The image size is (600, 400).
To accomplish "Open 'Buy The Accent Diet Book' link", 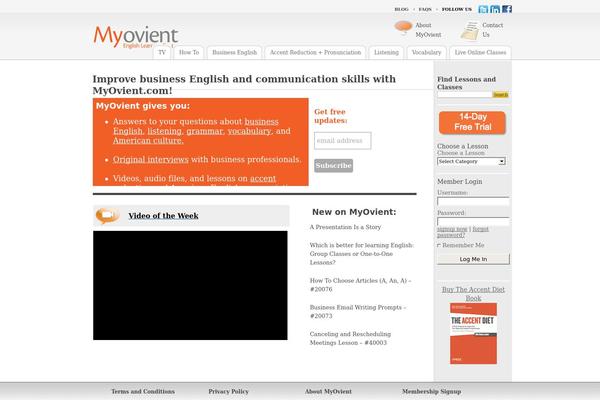I will (x=473, y=294).
